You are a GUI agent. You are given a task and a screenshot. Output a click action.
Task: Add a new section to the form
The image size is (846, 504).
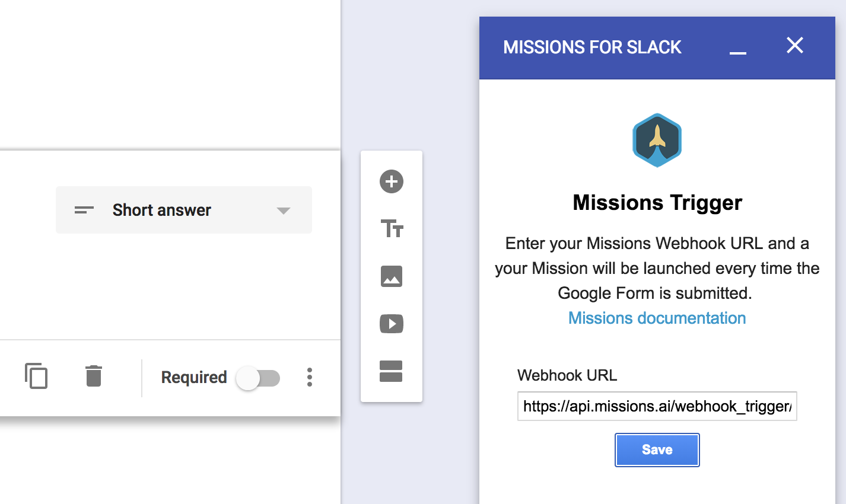(391, 371)
